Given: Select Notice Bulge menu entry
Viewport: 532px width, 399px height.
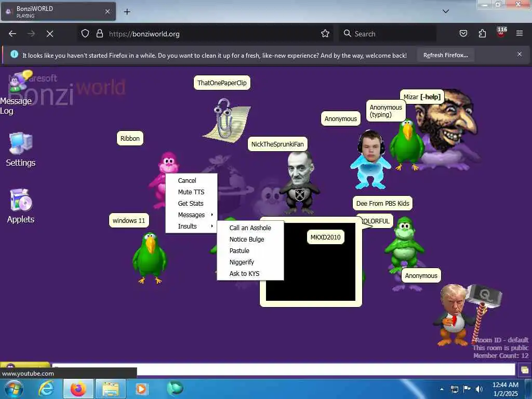Looking at the screenshot, I should [250, 239].
